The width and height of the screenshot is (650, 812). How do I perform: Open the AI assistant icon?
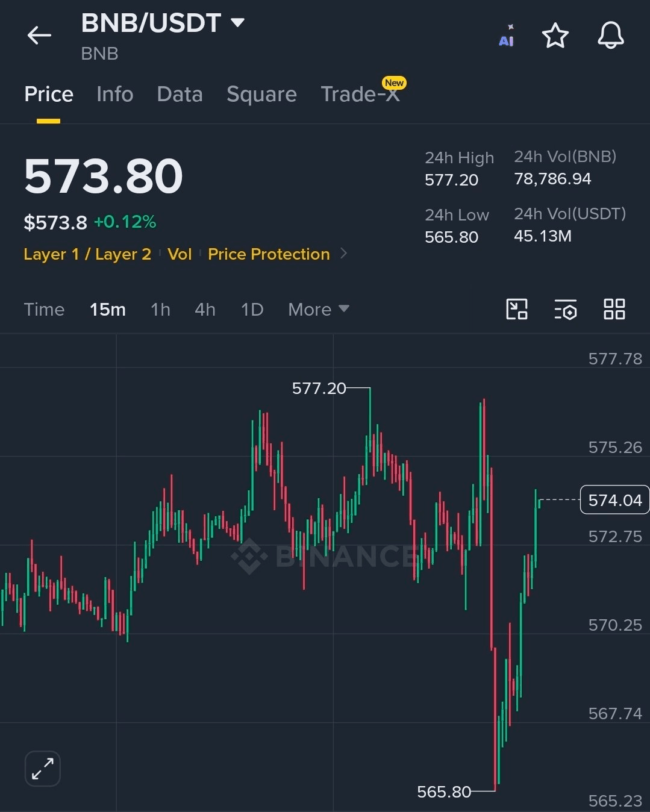click(x=507, y=36)
